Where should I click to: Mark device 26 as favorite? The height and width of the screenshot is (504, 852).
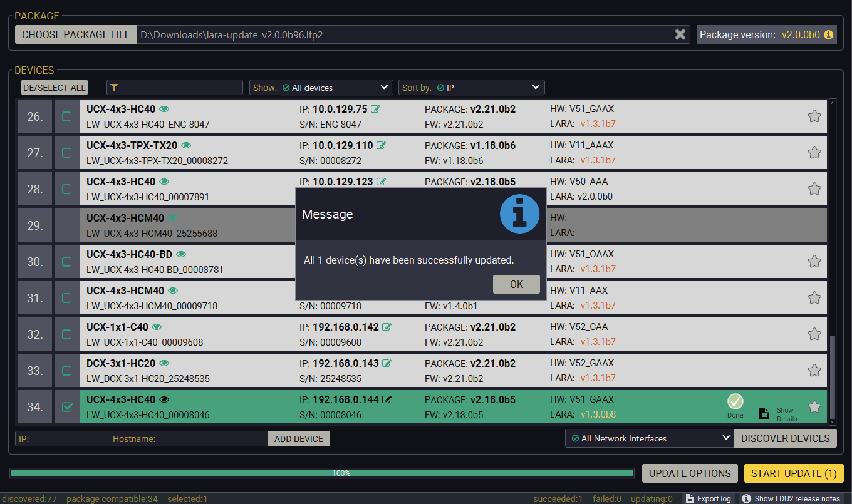(x=814, y=116)
